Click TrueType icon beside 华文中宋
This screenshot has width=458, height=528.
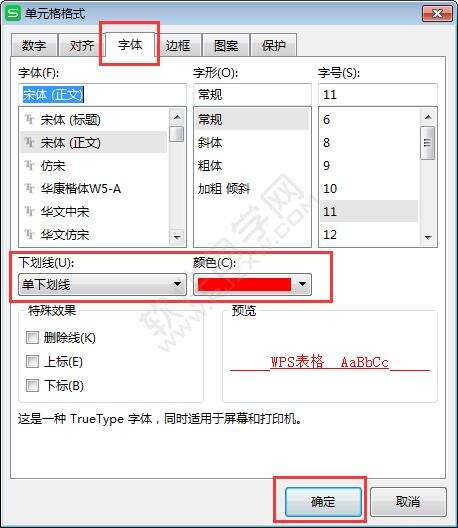30,211
